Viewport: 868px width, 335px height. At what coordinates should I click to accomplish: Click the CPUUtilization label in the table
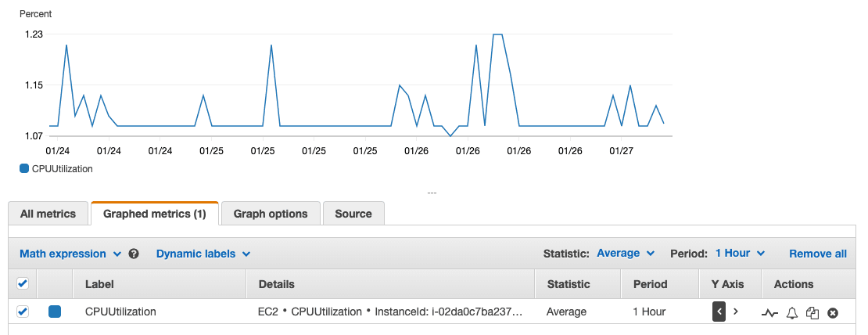(120, 312)
